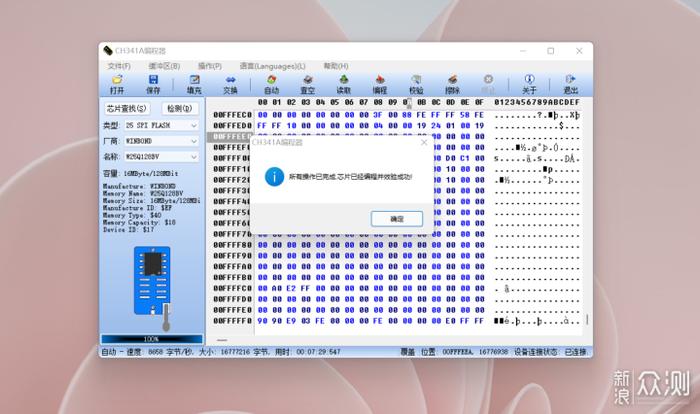This screenshot has height=414, width=700.
Task: Click hex byte E0 in row 00FFFFF0
Action: [x=450, y=321]
